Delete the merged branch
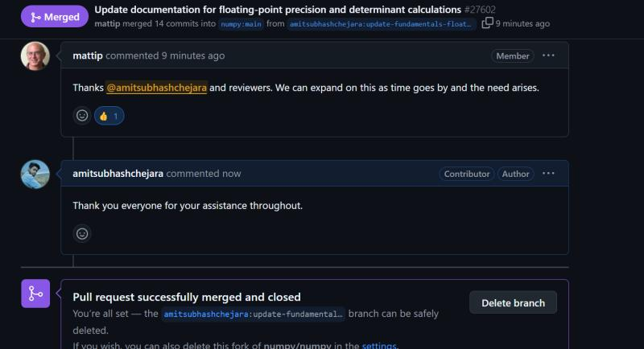Viewport: 644px width, 349px height. coord(513,302)
